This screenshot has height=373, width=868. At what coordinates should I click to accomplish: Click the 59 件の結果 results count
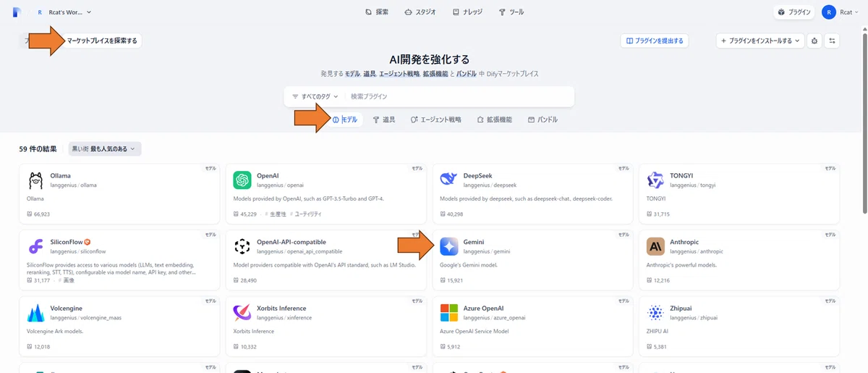coord(38,149)
